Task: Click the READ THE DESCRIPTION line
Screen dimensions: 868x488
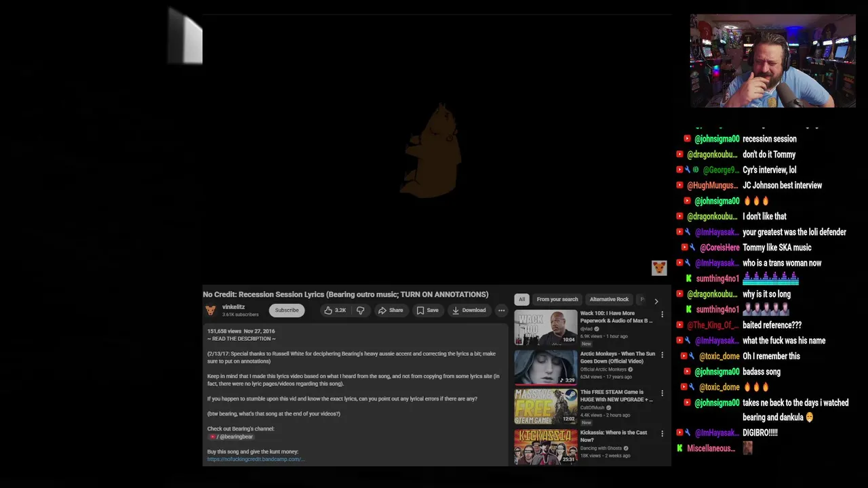Action: [241, 339]
